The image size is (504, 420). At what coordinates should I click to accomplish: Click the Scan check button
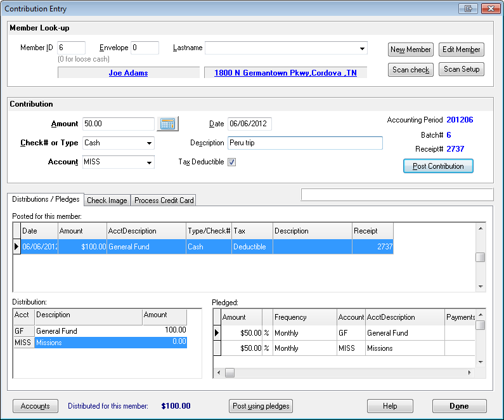click(410, 69)
